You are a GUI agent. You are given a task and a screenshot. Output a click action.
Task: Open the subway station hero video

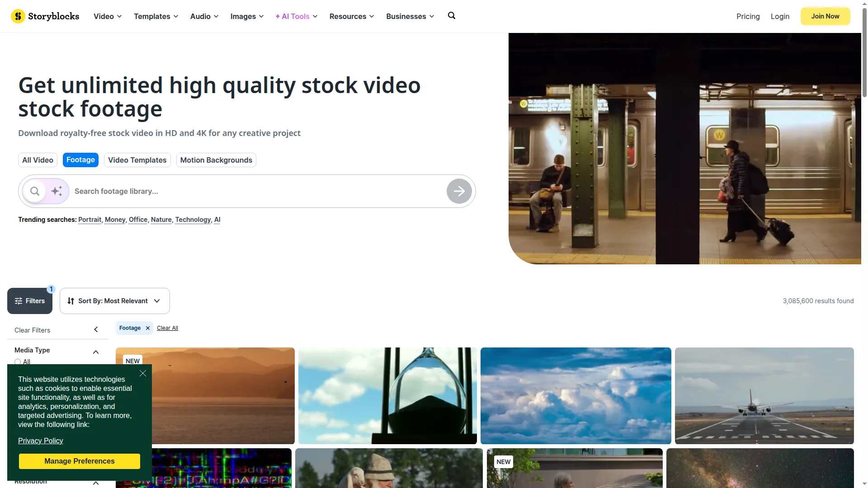[x=684, y=149]
